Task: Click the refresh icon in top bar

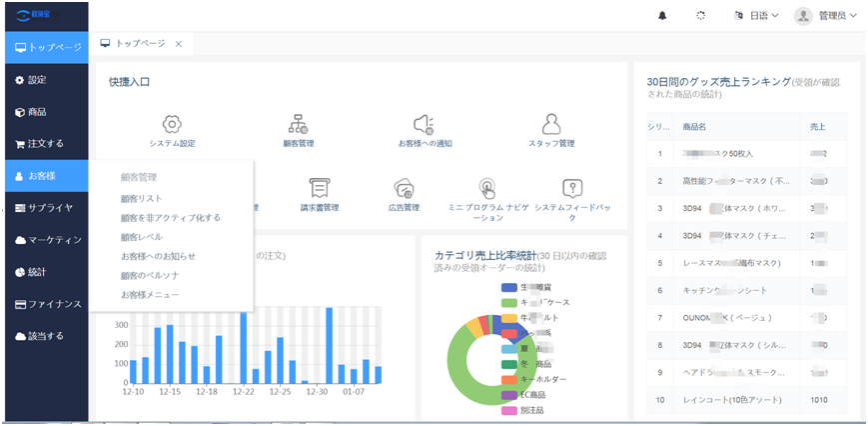Action: tap(700, 16)
